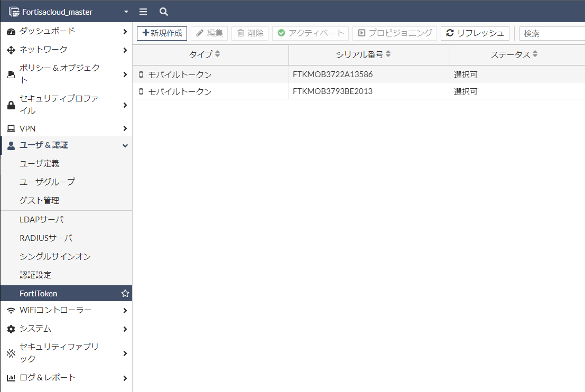
Task: Select serial FTKMOB3722A13586 cell
Action: (x=369, y=74)
